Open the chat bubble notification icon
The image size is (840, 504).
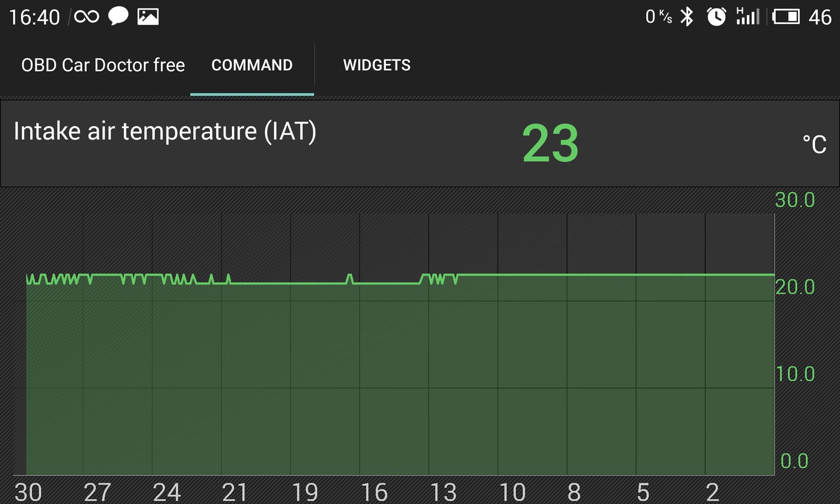pyautogui.click(x=118, y=16)
